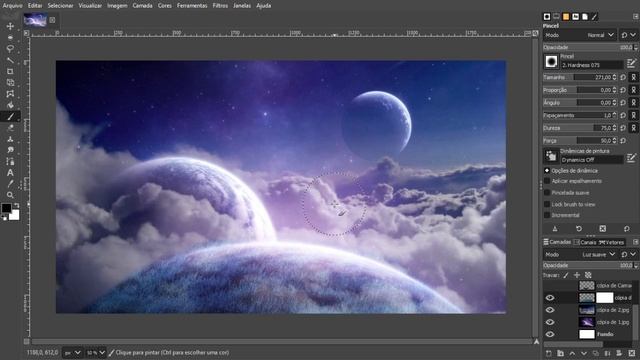The image size is (640, 360).
Task: Link Tamanho to brush native size
Action: (x=633, y=77)
